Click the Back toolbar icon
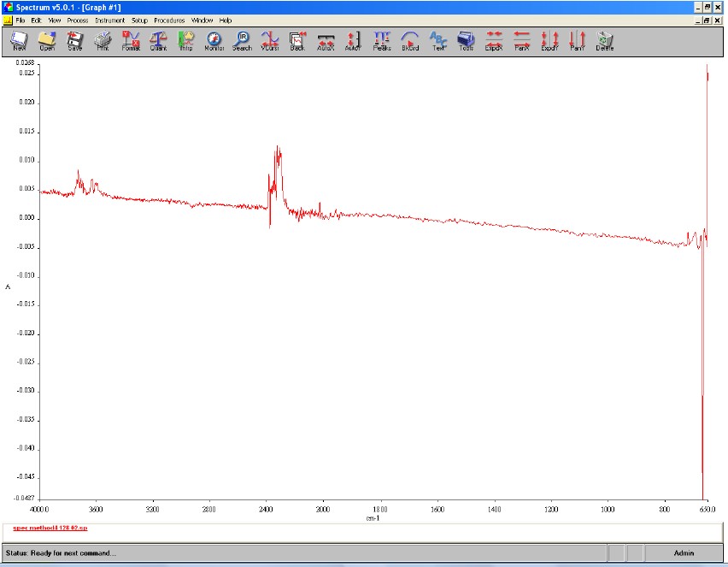728x567 pixels. (297, 41)
